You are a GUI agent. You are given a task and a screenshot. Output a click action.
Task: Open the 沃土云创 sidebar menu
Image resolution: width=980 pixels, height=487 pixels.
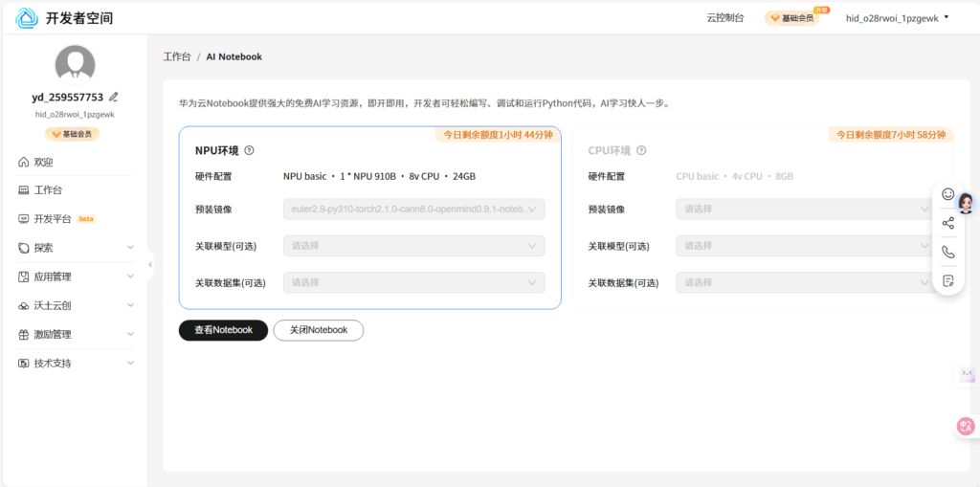[x=75, y=306]
